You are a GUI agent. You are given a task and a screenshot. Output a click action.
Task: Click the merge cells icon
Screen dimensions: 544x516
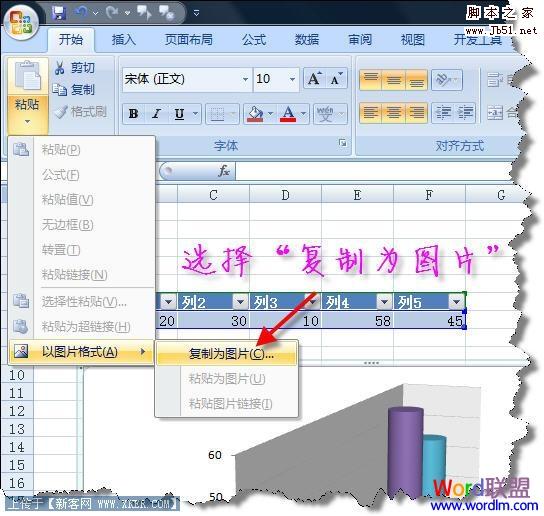(x=495, y=113)
